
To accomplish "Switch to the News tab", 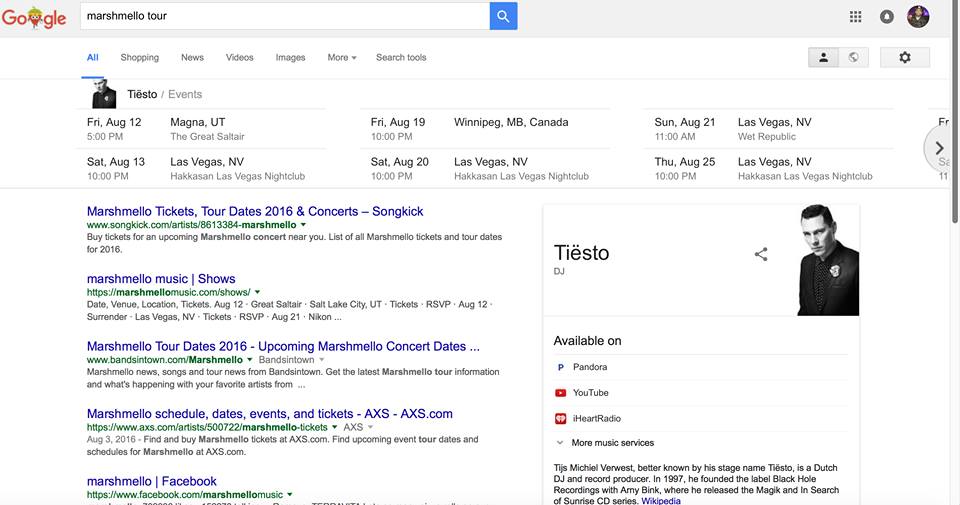I will click(x=192, y=58).
